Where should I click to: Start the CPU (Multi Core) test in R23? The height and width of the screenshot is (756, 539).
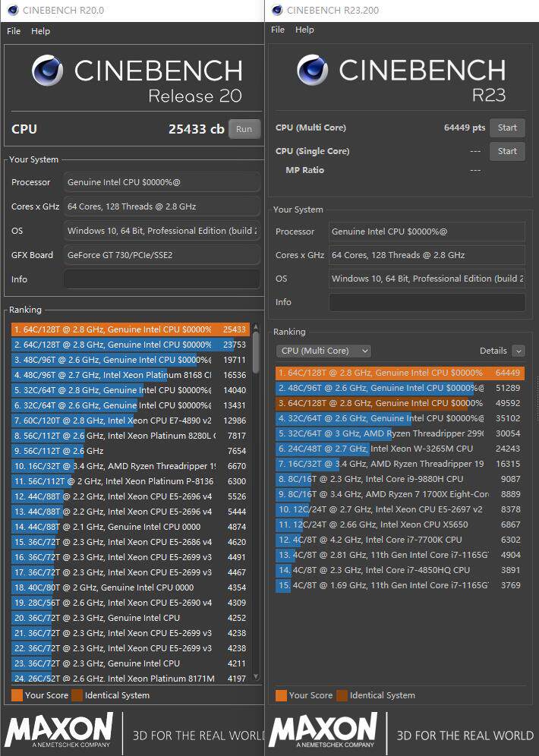click(x=507, y=128)
